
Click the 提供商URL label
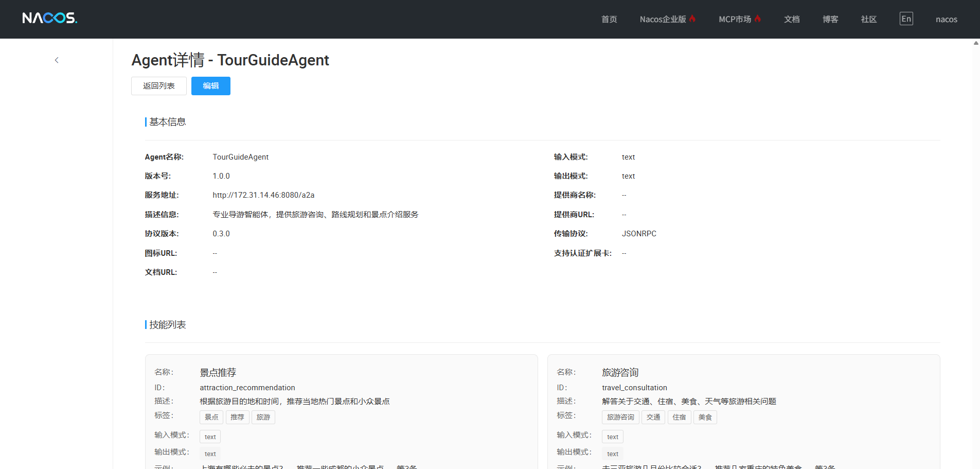click(x=574, y=215)
